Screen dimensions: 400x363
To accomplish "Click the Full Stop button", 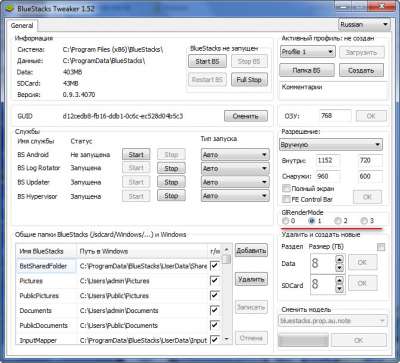I will click(249, 80).
